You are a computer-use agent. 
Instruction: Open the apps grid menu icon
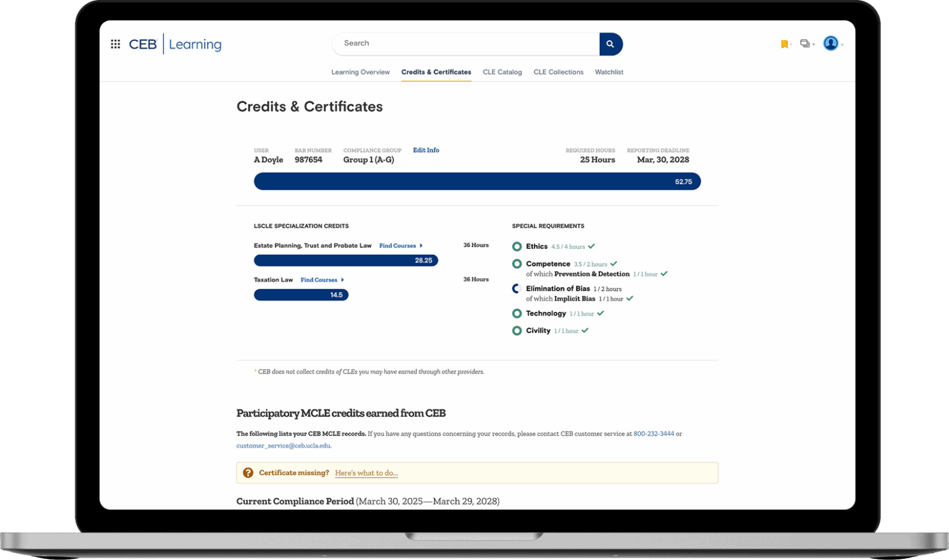pyautogui.click(x=116, y=44)
